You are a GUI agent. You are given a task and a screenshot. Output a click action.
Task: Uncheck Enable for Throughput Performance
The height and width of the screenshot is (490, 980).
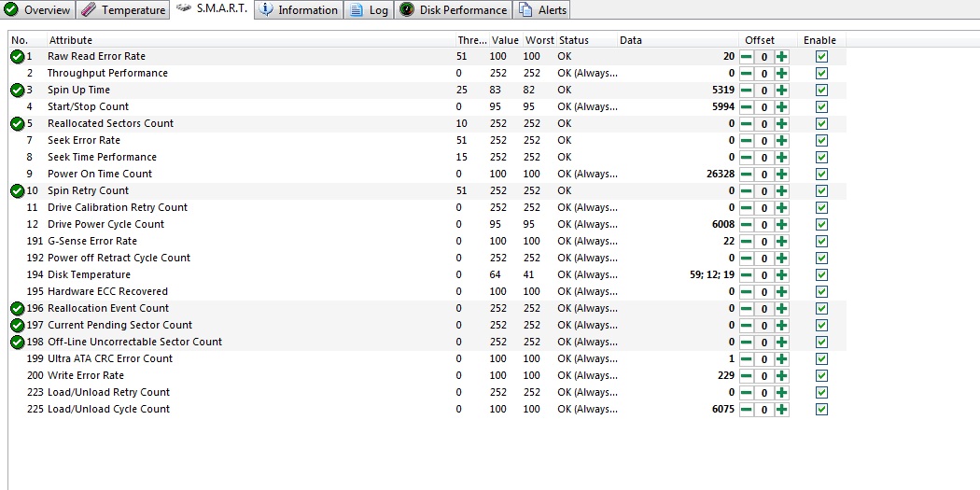[x=822, y=73]
